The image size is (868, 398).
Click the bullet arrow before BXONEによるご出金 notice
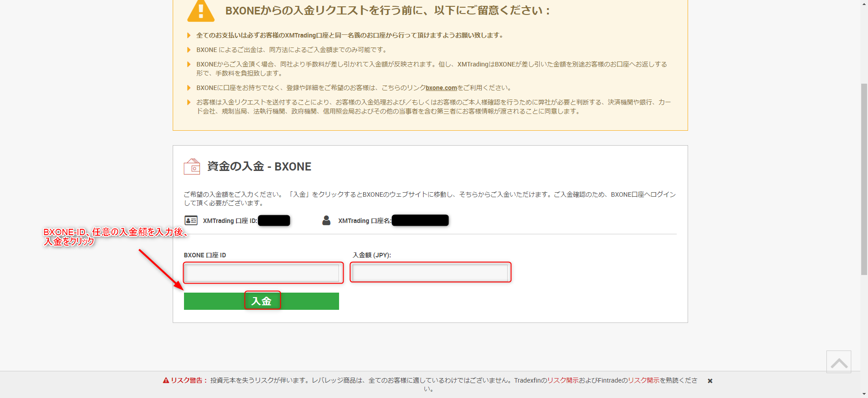189,50
